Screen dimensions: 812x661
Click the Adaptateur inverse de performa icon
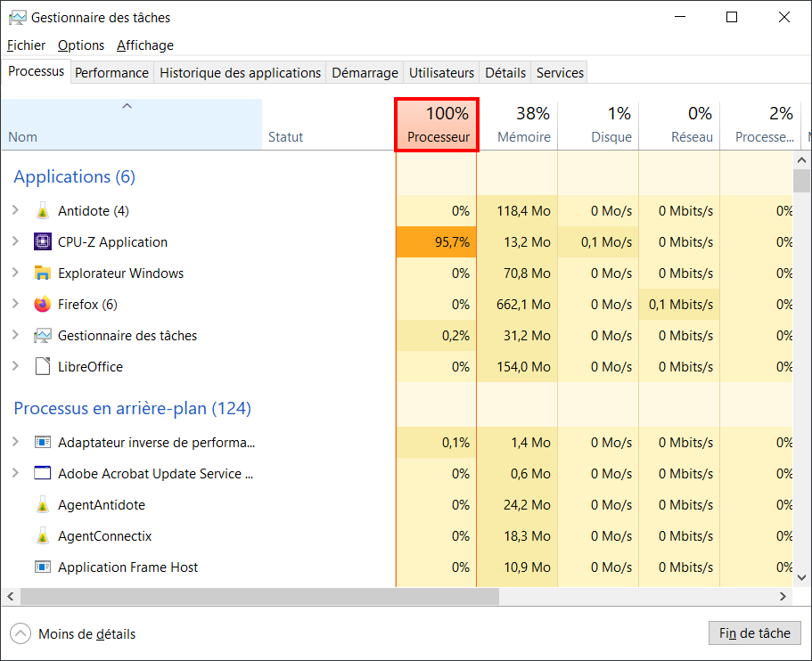click(x=43, y=442)
